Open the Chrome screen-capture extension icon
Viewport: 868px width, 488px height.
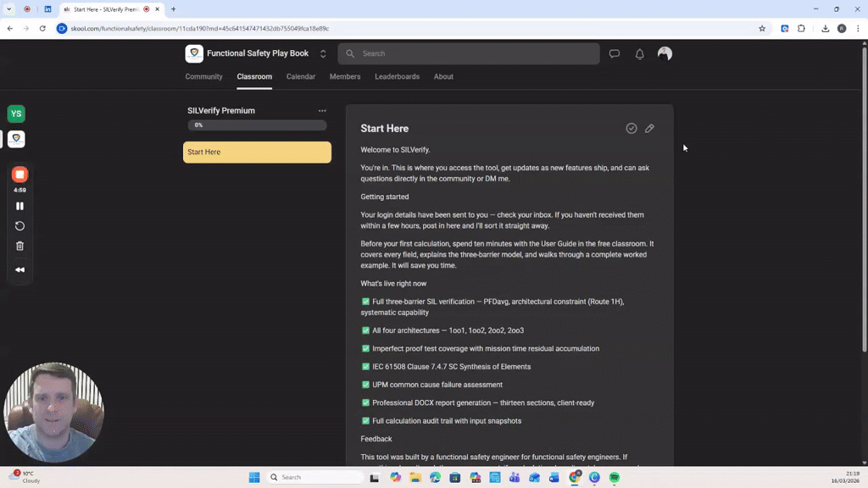coord(784,28)
